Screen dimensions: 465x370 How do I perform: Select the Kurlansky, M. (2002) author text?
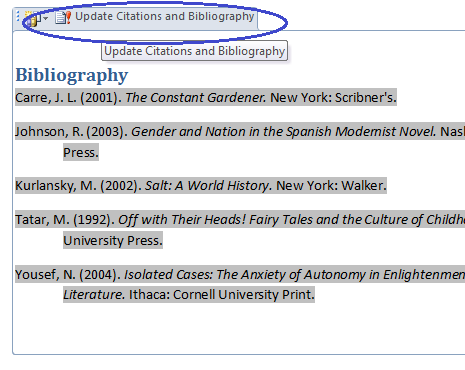[78, 186]
